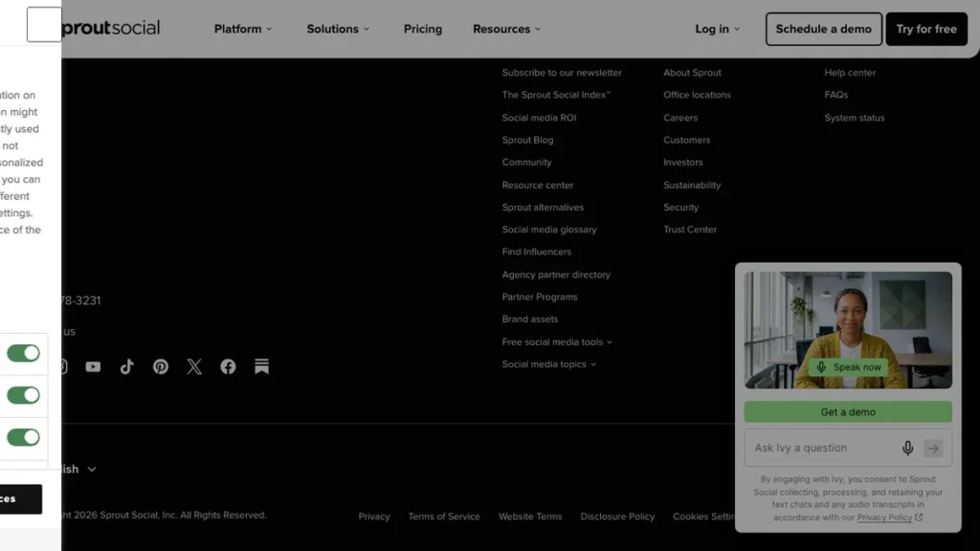This screenshot has width=980, height=551.
Task: Click the green Get a demo button
Action: click(848, 412)
